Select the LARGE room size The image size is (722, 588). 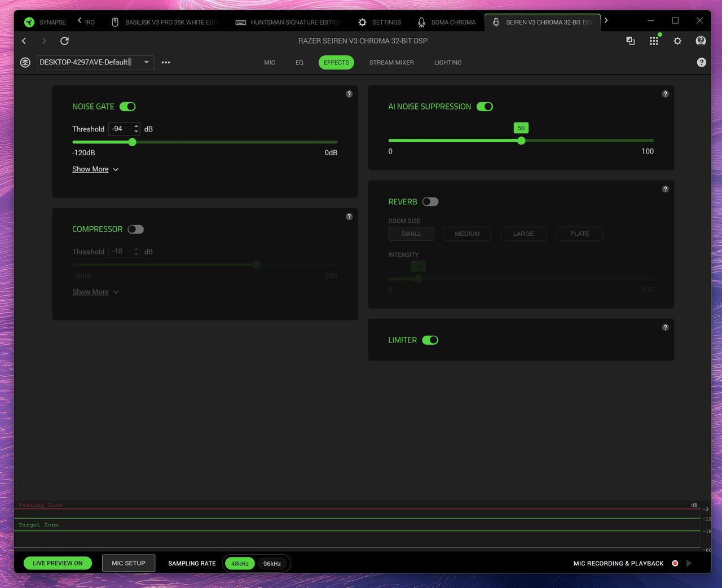click(x=523, y=234)
